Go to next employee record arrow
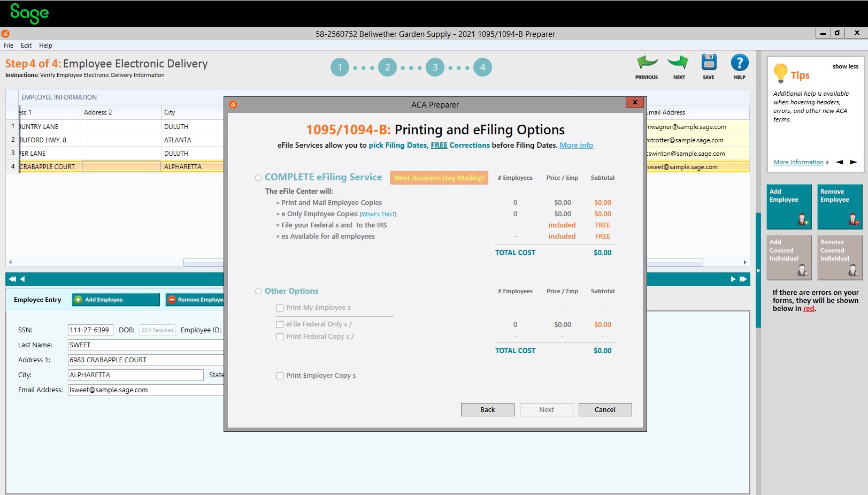The width and height of the screenshot is (868, 495). pos(733,279)
